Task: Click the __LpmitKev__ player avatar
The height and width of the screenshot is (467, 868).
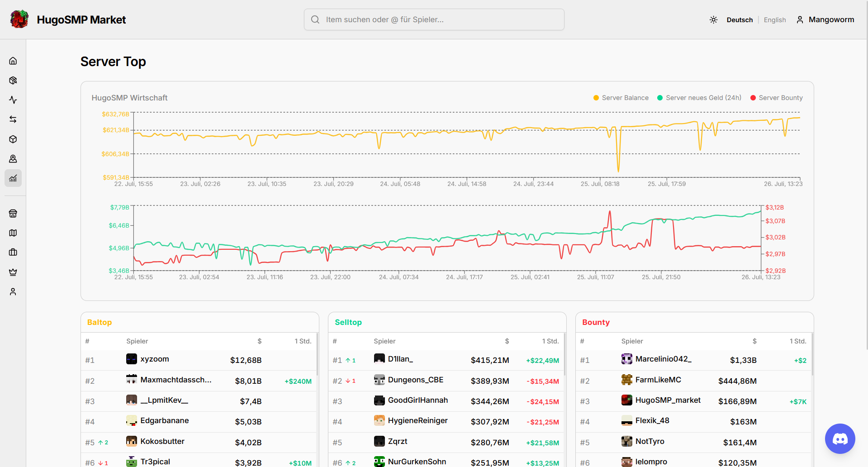Action: (132, 400)
